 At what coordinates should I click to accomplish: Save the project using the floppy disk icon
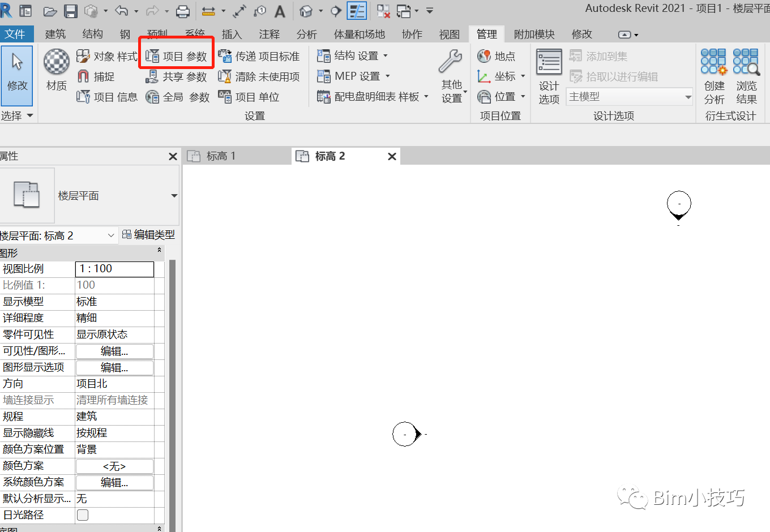tap(71, 11)
